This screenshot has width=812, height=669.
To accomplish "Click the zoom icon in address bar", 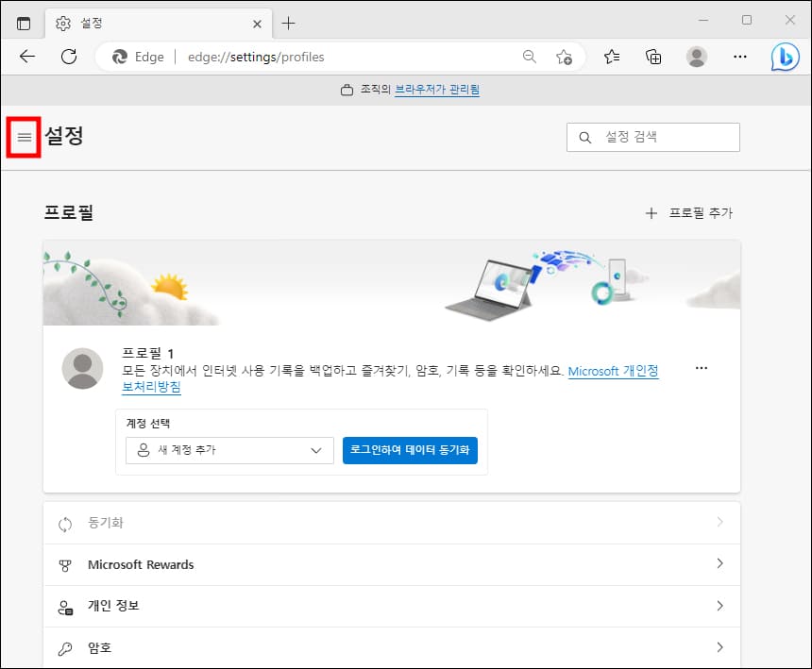I will 529,57.
